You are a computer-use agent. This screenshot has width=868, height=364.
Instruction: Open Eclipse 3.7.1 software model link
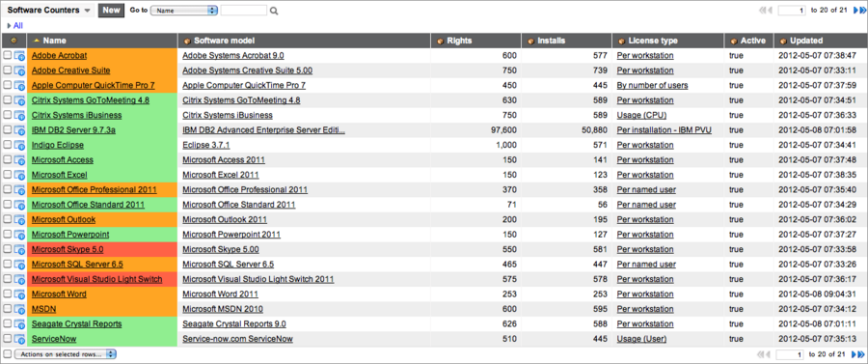point(206,145)
